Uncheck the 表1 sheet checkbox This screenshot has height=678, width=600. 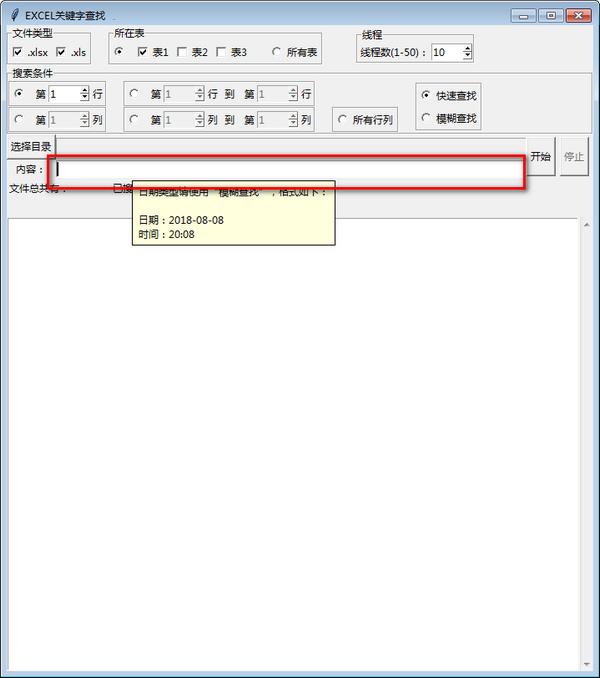(x=142, y=52)
